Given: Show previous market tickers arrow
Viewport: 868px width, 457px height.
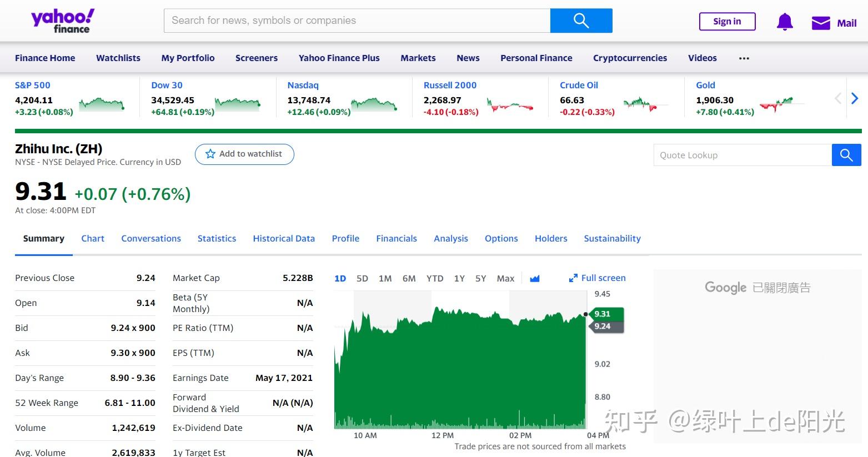Looking at the screenshot, I should tap(838, 99).
